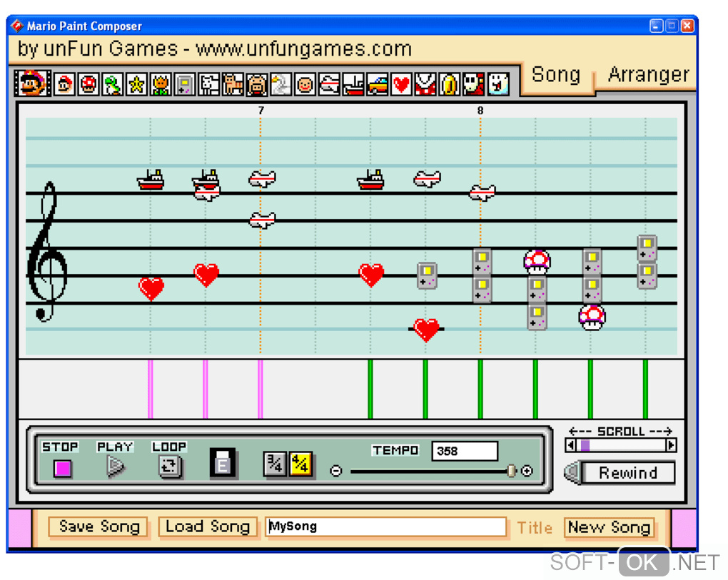Open the Arranger tab
Screen dimensions: 728x580
coord(647,74)
